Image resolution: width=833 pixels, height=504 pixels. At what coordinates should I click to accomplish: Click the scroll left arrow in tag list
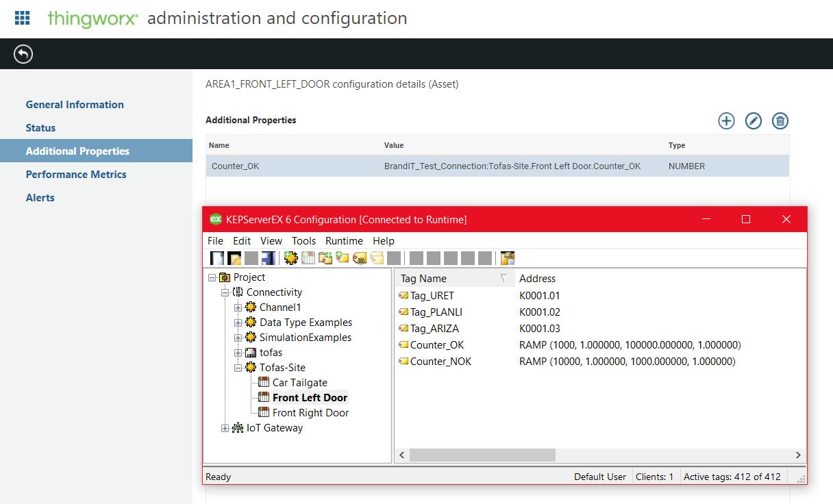pos(402,455)
